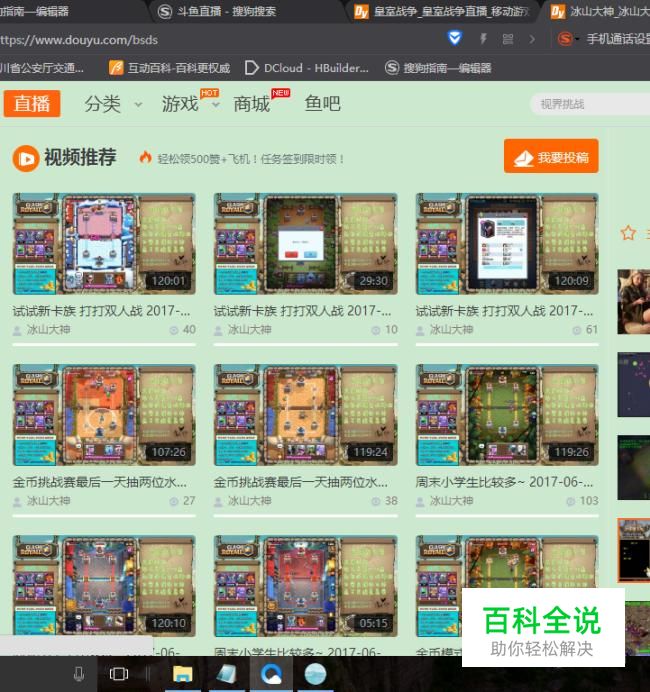Open the 游戏 games menu

180,104
